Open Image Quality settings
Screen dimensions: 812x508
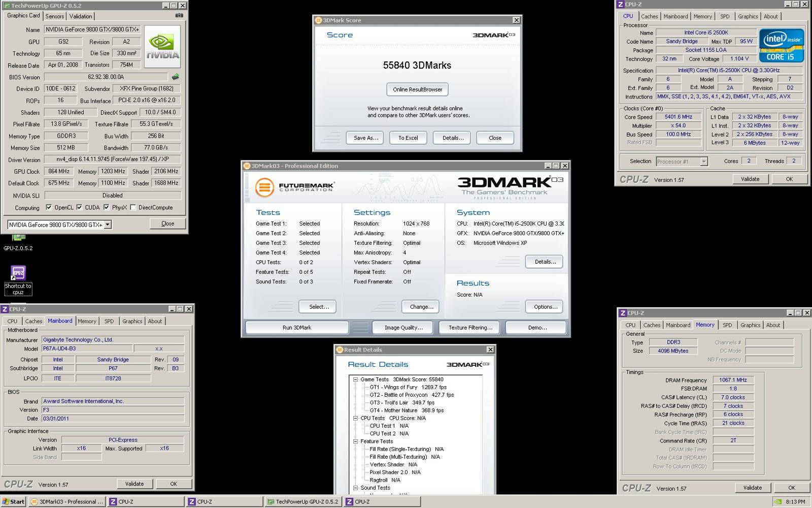(x=403, y=328)
